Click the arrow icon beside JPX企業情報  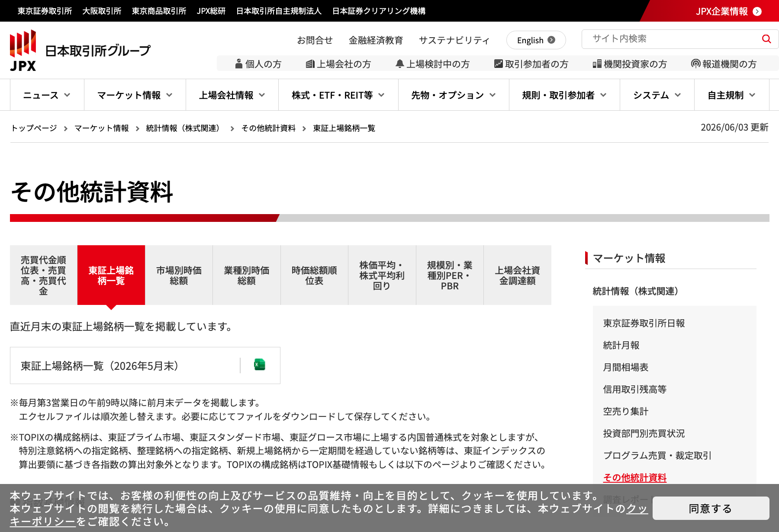(x=757, y=11)
